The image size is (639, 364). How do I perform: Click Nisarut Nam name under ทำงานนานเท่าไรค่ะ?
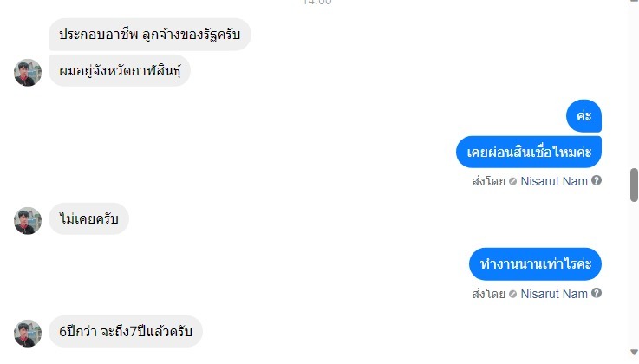554,295
